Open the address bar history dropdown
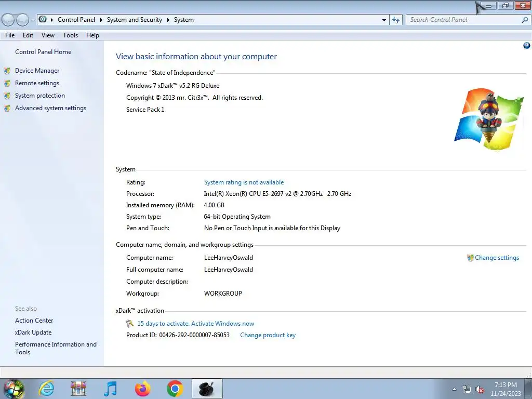Viewport: 532px width, 399px height. point(384,20)
